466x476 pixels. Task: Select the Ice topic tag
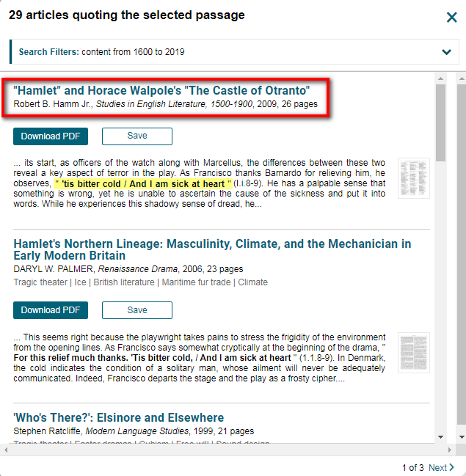(x=81, y=282)
